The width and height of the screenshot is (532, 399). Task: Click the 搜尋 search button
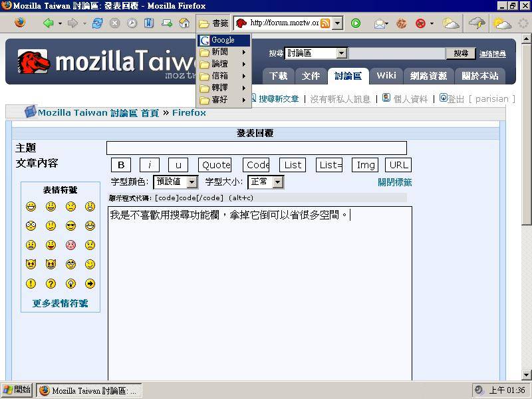tap(461, 53)
